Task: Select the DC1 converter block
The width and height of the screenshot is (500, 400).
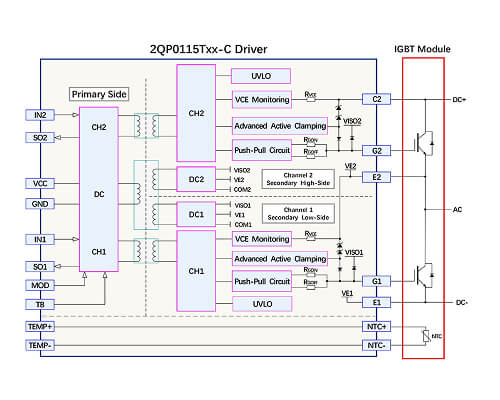Action: (196, 214)
